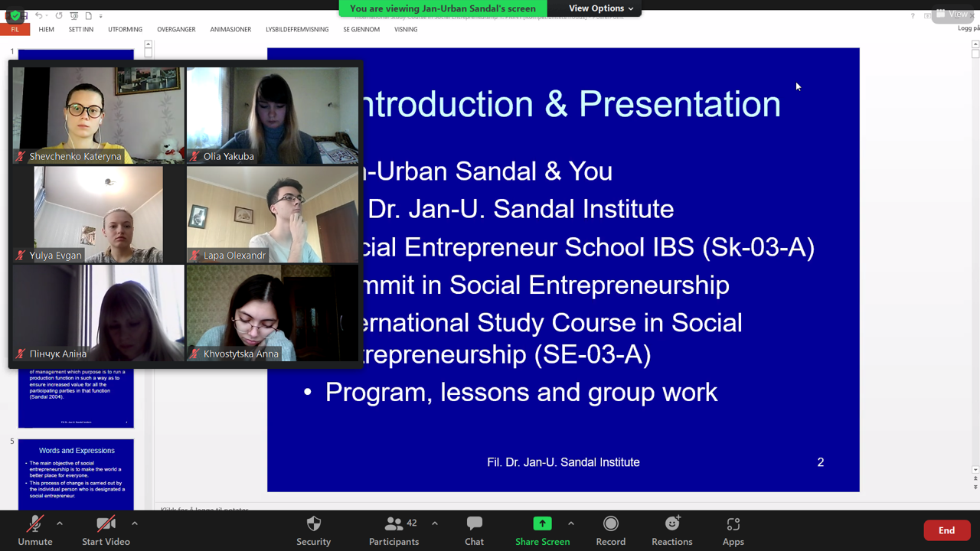Image resolution: width=980 pixels, height=551 pixels.
Task: Click the red FIL button
Action: [15, 29]
